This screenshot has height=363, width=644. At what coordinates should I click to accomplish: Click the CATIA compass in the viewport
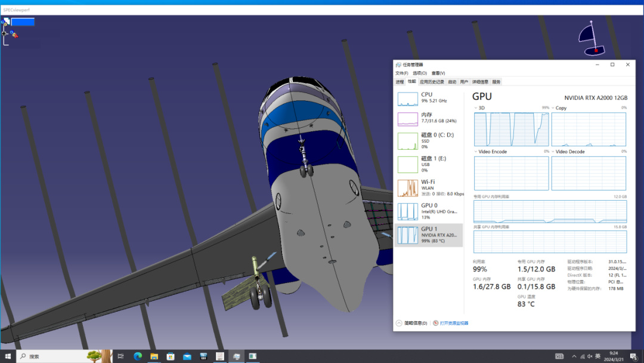pos(592,39)
